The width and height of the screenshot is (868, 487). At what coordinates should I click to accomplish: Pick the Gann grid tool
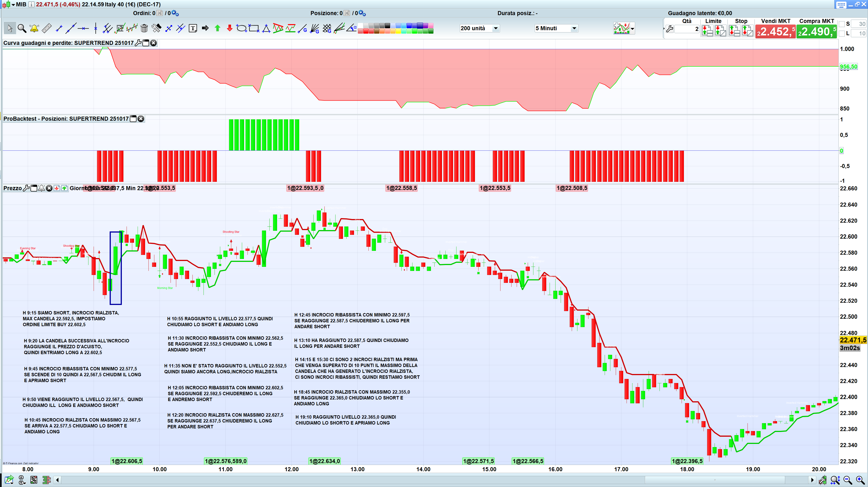(x=327, y=28)
